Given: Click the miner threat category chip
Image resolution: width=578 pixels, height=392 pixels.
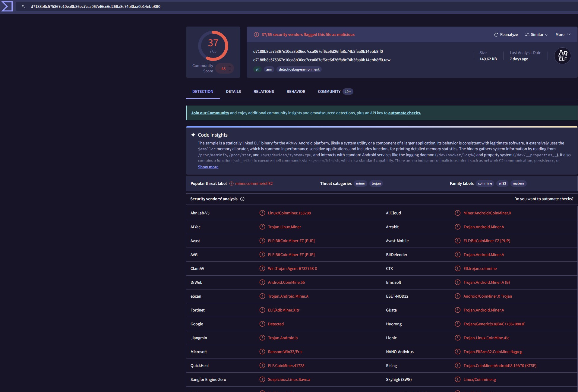Looking at the screenshot, I should [x=360, y=183].
